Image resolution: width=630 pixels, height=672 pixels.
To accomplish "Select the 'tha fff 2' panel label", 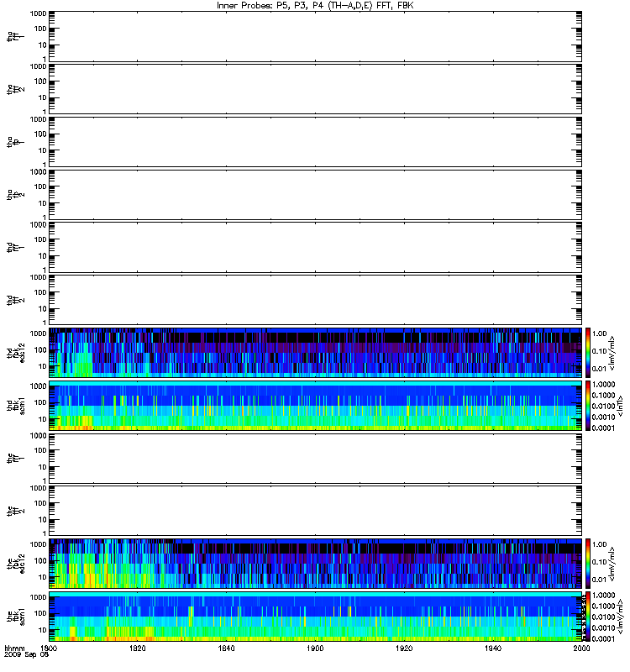I will click(x=15, y=89).
